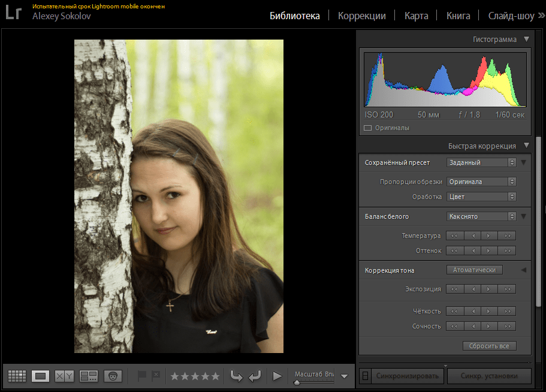This screenshot has width=546, height=392.
Task: Set flag as rejected
Action: [x=155, y=376]
